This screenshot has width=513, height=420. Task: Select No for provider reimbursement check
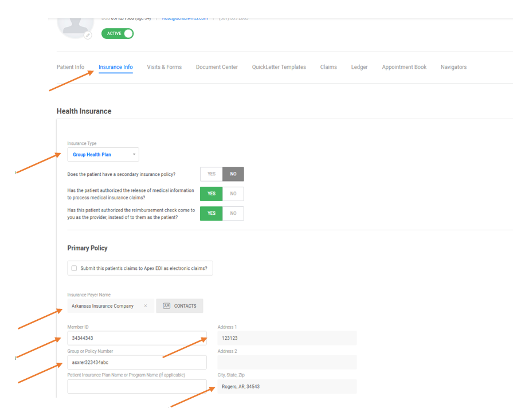click(x=233, y=213)
